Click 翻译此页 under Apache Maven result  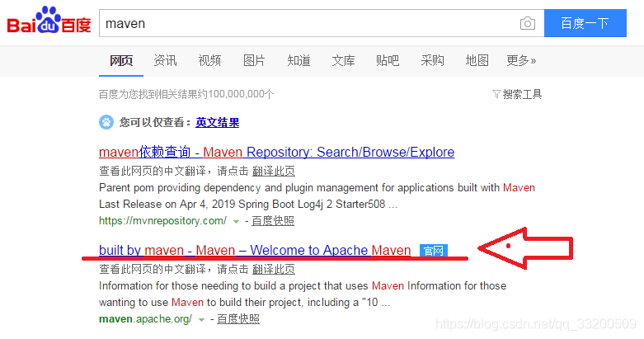(274, 269)
